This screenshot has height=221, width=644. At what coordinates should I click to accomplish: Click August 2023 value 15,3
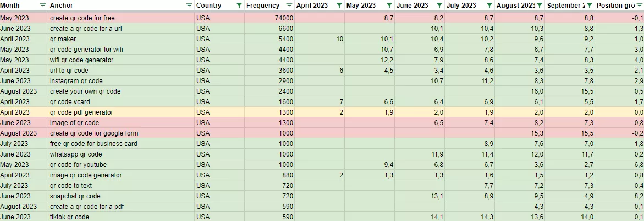(x=520, y=133)
